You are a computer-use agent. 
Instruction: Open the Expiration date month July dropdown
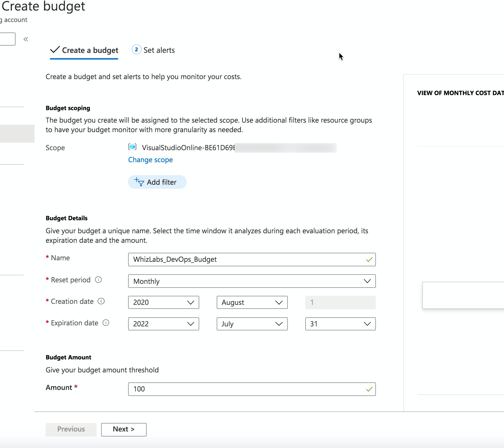coord(252,324)
